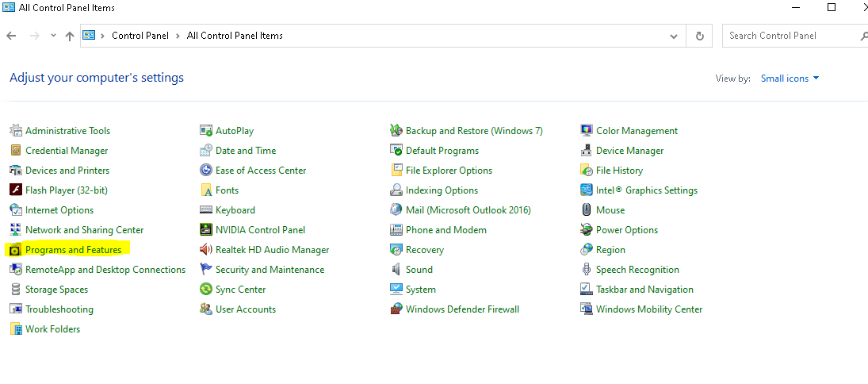Click the NVIDIA Control Panel icon

tap(206, 230)
